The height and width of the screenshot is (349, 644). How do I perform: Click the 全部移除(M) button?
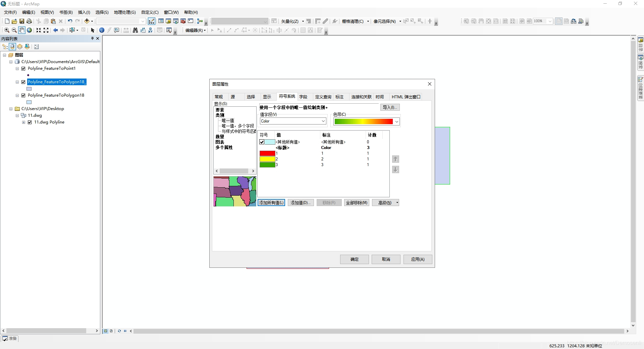tap(357, 203)
